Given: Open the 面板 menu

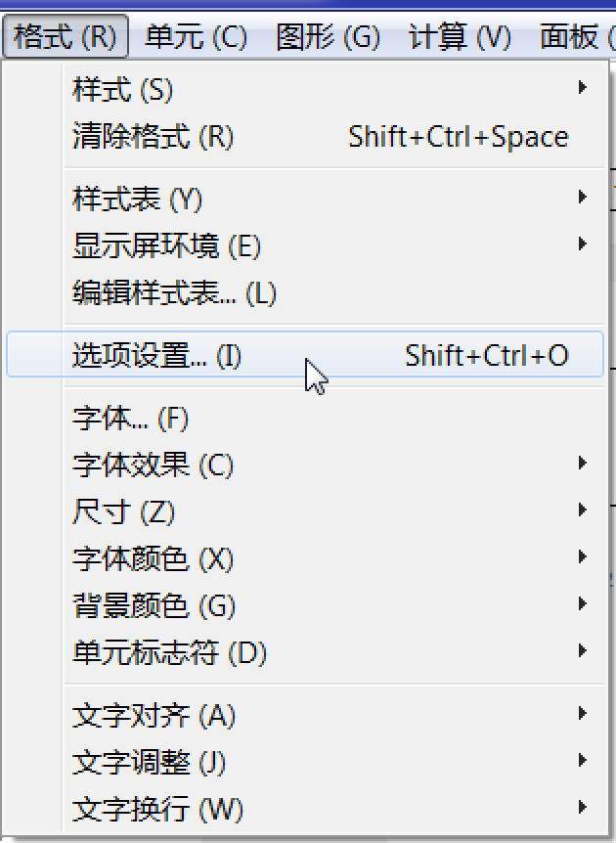Looking at the screenshot, I should 576,36.
